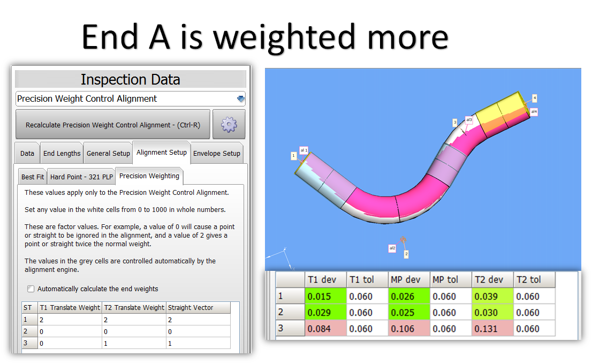The image size is (592, 364).
Task: Click the T1 dev column header
Action: pos(325,279)
